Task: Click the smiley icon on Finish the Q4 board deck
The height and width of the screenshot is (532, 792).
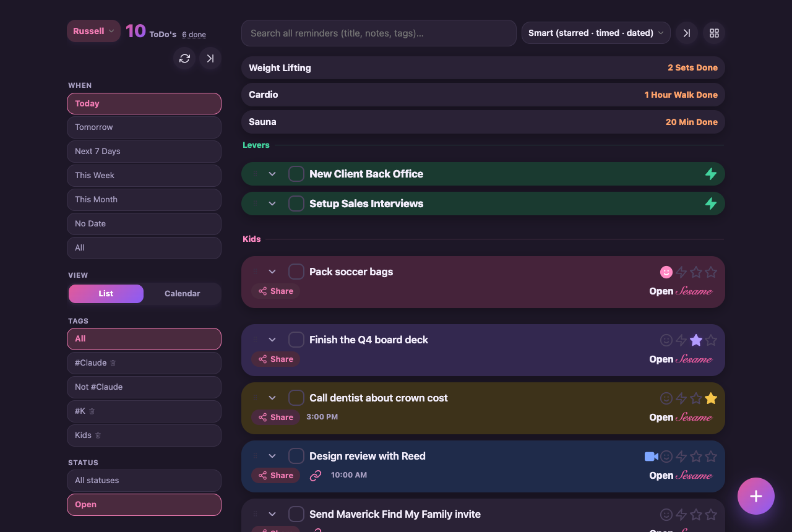Action: [x=666, y=340]
